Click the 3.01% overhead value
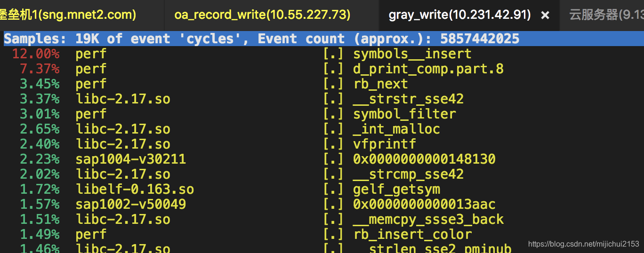644x253 pixels. click(40, 114)
